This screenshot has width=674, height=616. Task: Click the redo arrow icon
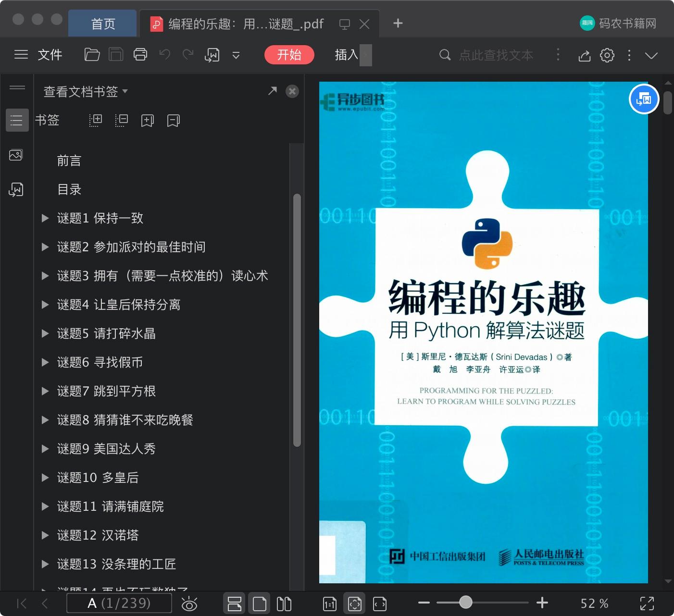pos(188,55)
